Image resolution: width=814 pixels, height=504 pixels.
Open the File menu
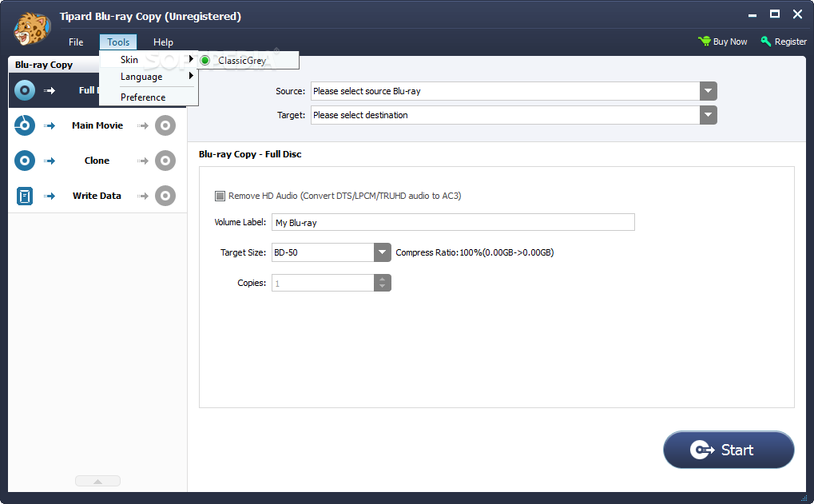point(76,42)
